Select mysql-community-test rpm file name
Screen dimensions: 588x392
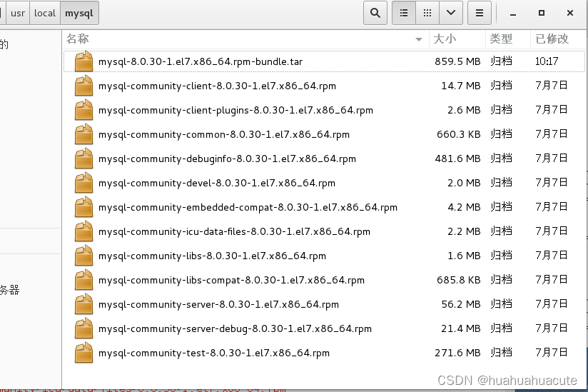pos(214,353)
